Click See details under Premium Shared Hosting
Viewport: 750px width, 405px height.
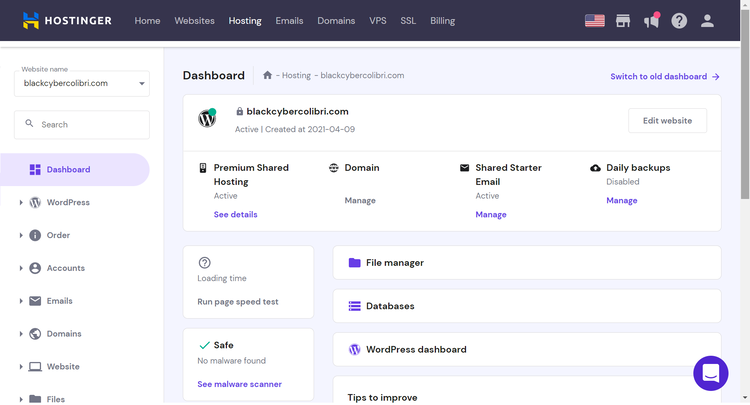tap(235, 215)
